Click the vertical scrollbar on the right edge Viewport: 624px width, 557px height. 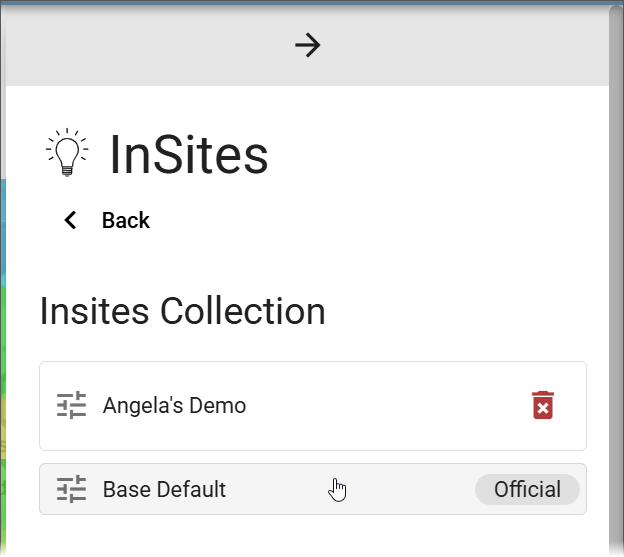pos(616,278)
